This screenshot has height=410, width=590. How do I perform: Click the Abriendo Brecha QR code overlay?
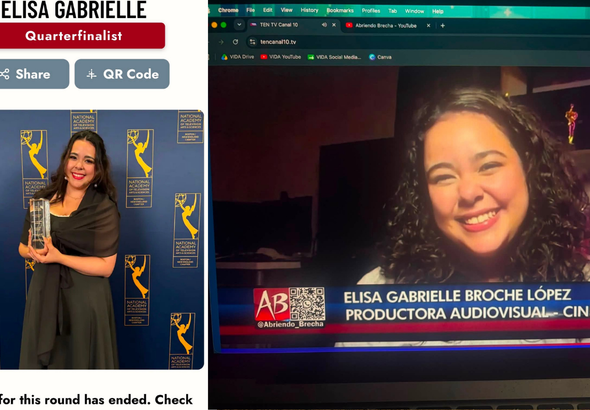pyautogui.click(x=307, y=304)
